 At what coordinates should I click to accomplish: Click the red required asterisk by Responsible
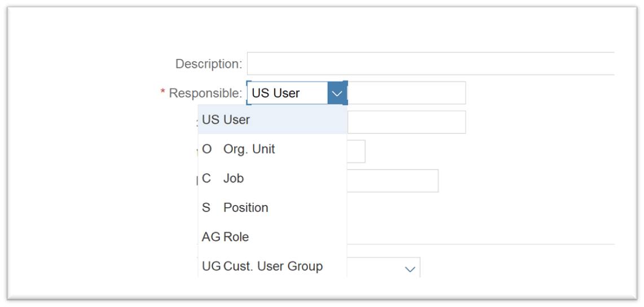(x=164, y=92)
